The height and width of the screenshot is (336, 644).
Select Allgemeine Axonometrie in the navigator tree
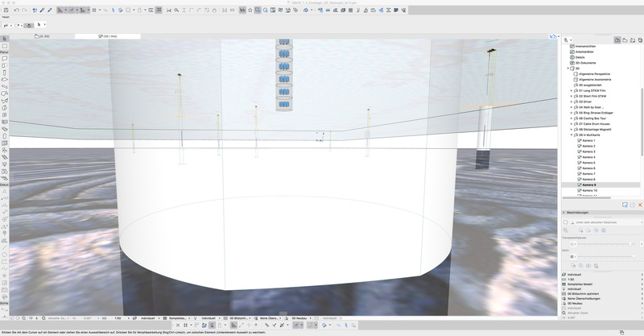point(595,80)
